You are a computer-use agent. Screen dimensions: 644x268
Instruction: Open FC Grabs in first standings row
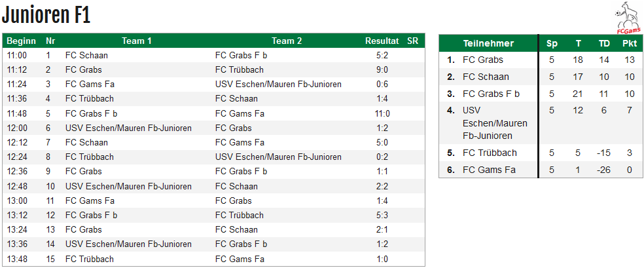[x=482, y=60]
